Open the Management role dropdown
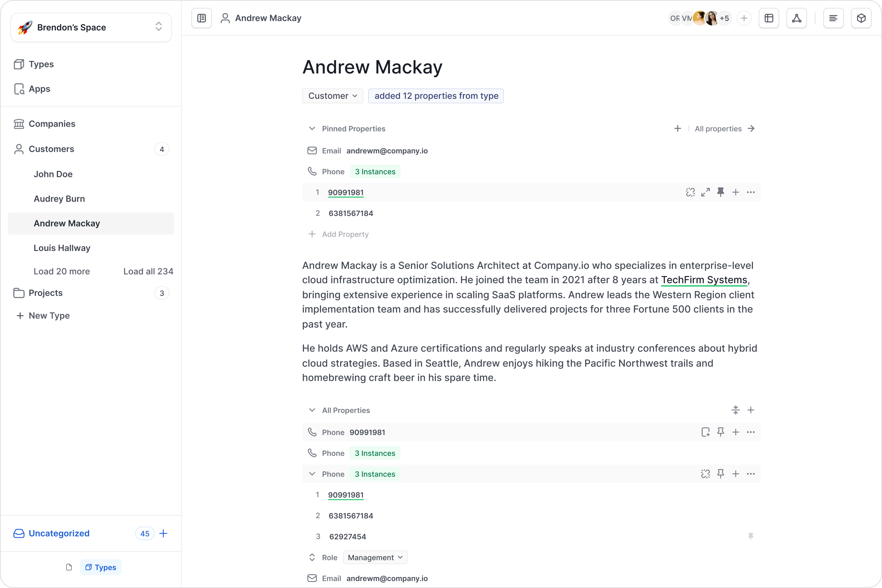The width and height of the screenshot is (882, 588). 375,558
